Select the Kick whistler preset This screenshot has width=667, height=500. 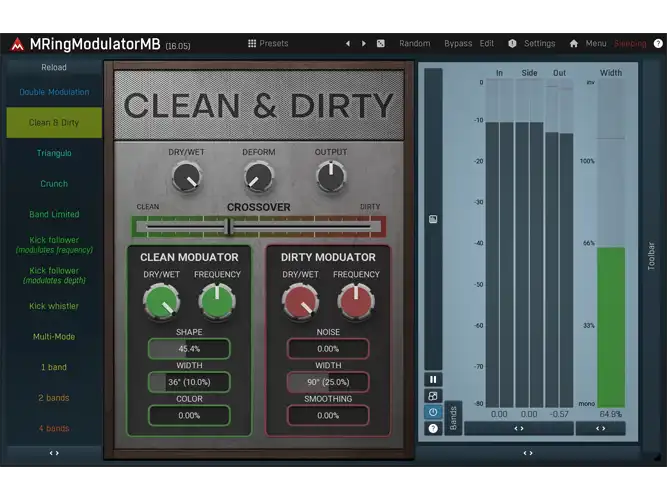54,306
